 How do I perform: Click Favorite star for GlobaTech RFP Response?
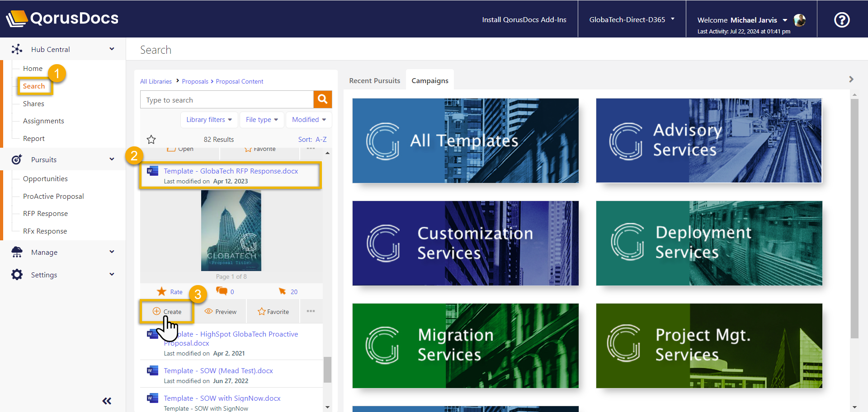click(x=273, y=311)
